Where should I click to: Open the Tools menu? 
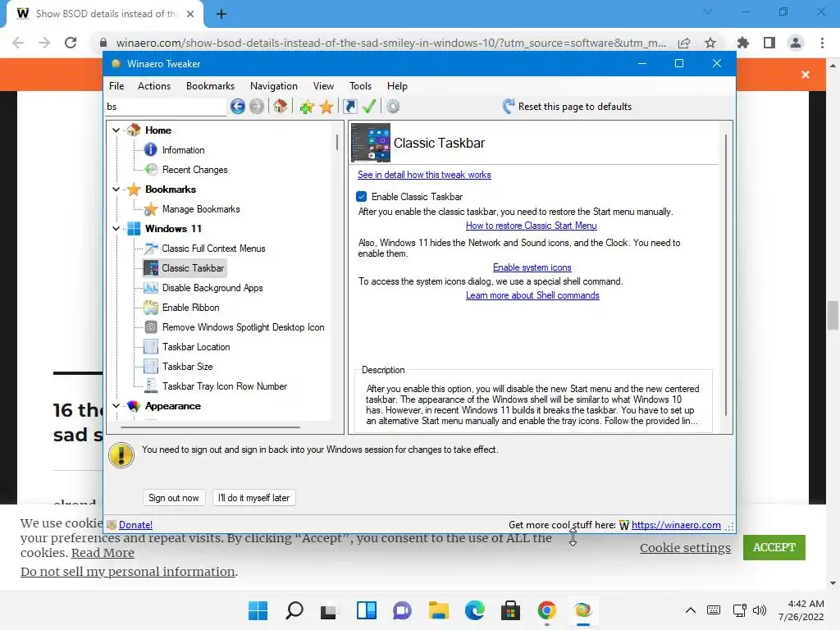(361, 86)
